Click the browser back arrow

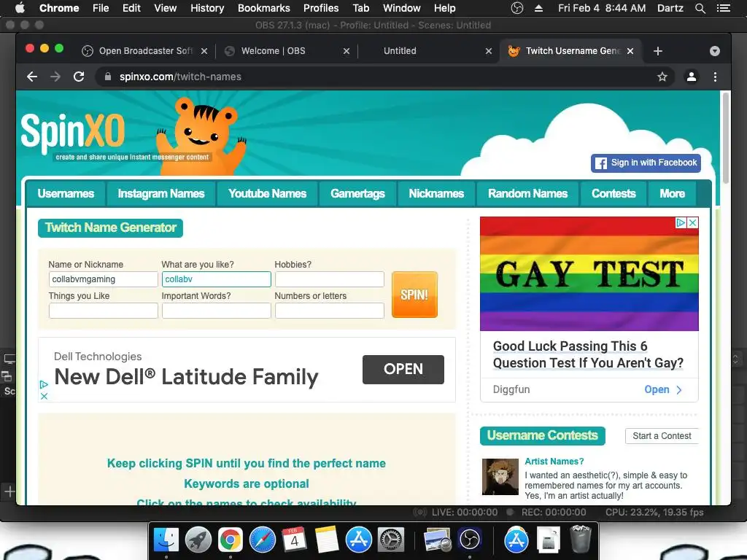(x=32, y=77)
